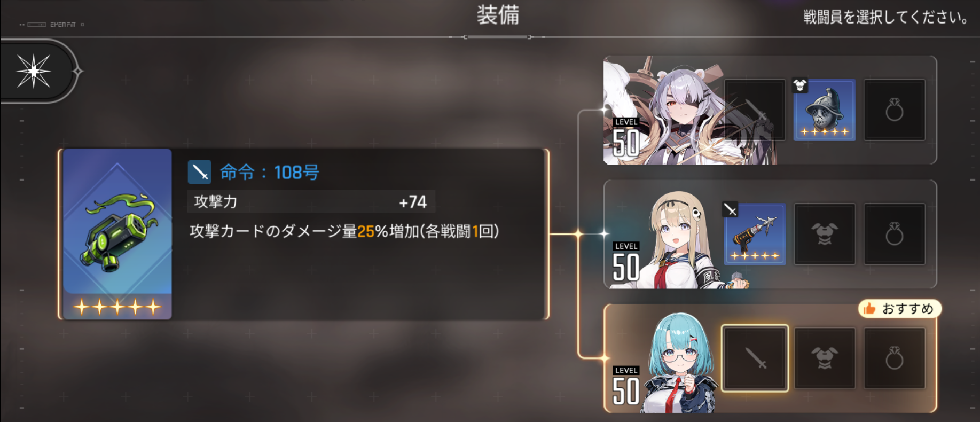Select the blue-haired girl's empty armor slot
This screenshot has height=422, width=980.
pos(825,358)
